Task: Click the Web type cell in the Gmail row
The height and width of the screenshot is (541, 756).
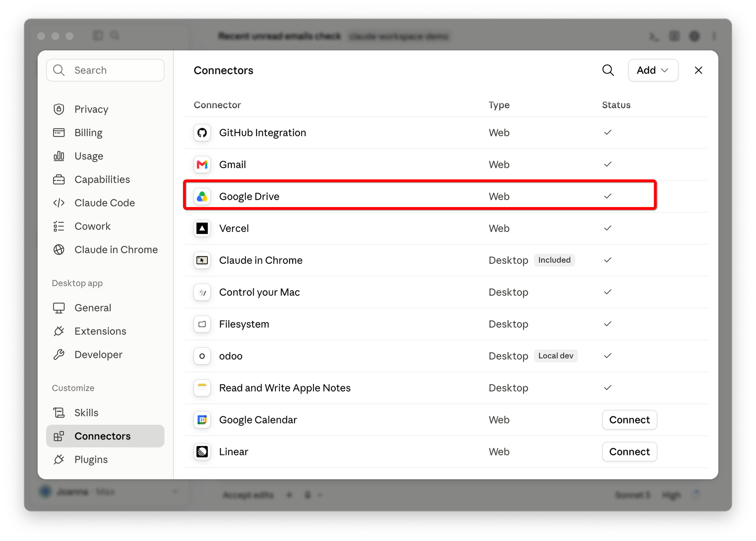Action: click(x=499, y=165)
